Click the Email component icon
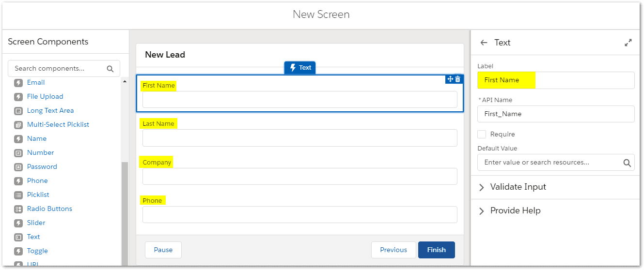 [18, 83]
